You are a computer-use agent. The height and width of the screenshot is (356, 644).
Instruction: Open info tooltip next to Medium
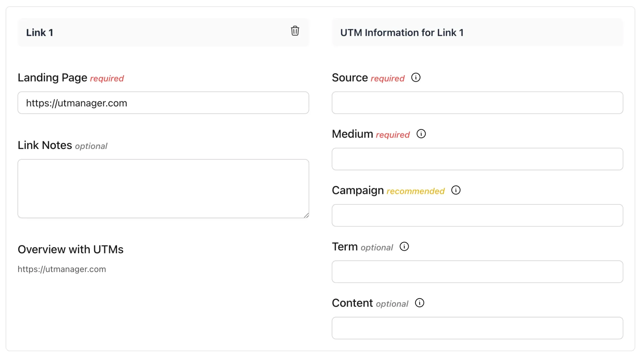tap(421, 134)
